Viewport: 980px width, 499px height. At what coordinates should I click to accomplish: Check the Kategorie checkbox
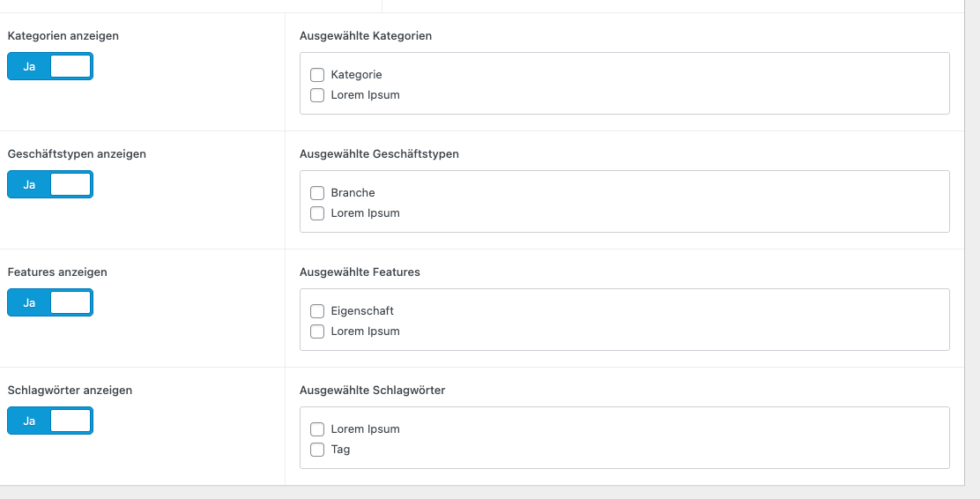318,75
